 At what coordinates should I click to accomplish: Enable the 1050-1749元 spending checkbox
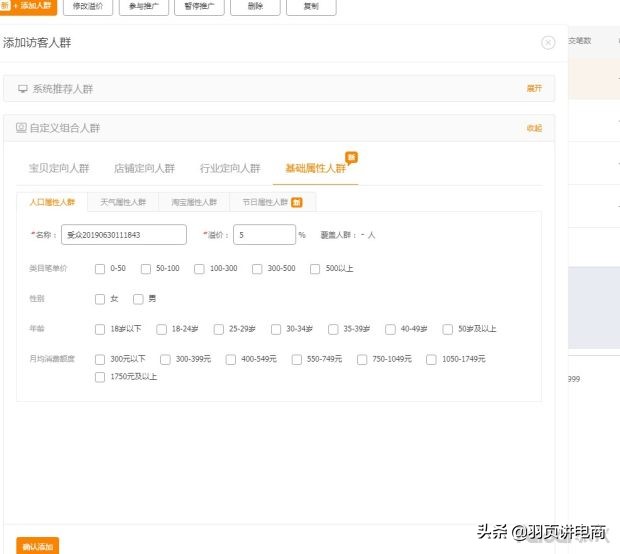coord(431,359)
